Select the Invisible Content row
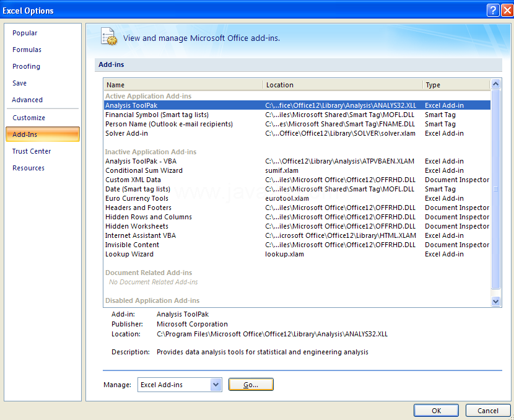 [x=297, y=245]
